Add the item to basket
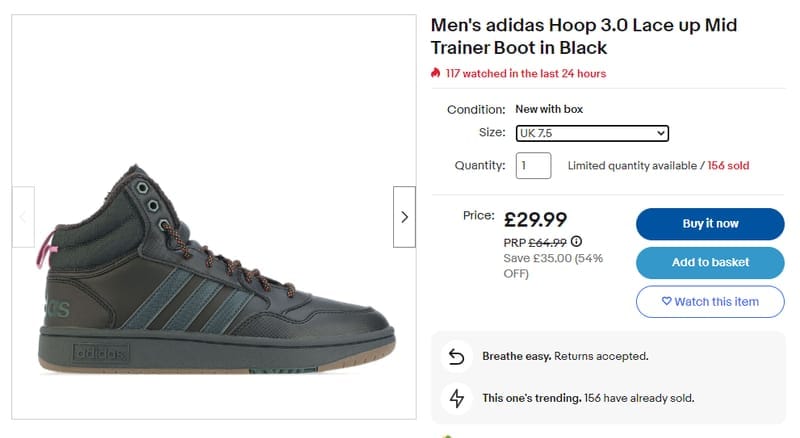800x438 pixels. pos(710,262)
